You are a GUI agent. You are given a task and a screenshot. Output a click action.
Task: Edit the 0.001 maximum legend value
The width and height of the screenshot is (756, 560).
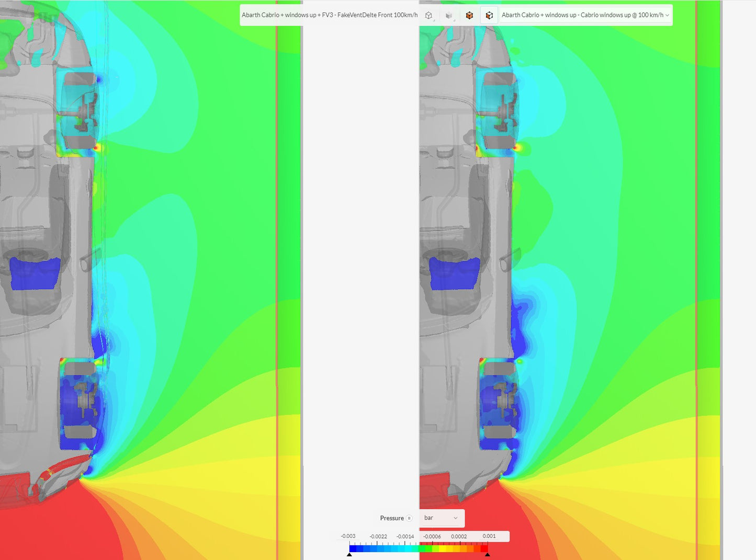(x=489, y=536)
